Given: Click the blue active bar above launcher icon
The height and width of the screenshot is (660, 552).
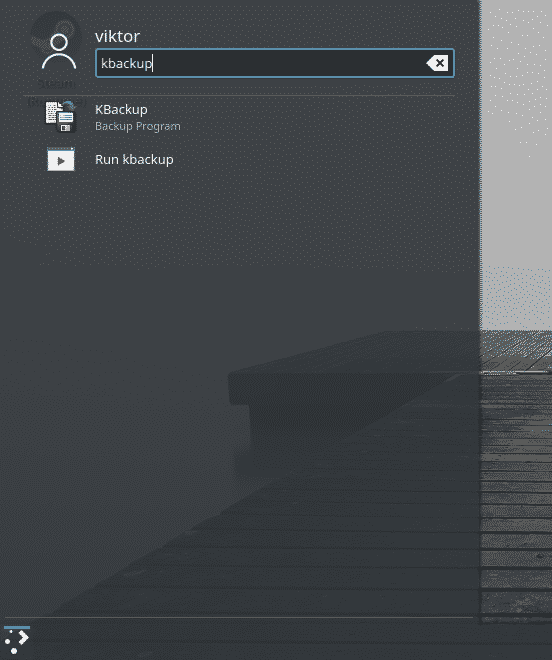Looking at the screenshot, I should pos(17,628).
